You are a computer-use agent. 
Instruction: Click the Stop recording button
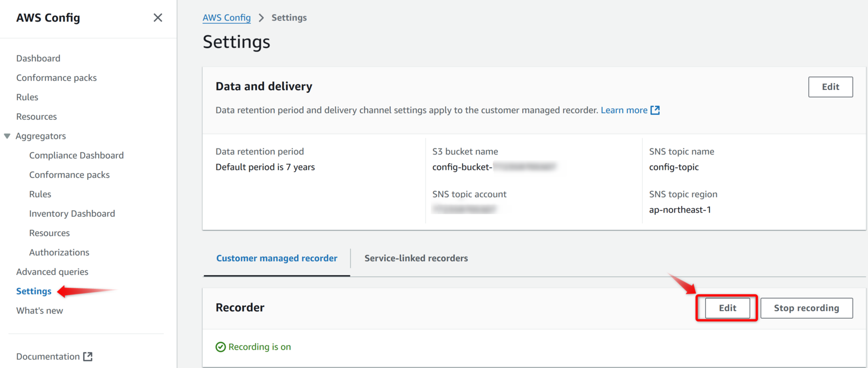pos(807,308)
